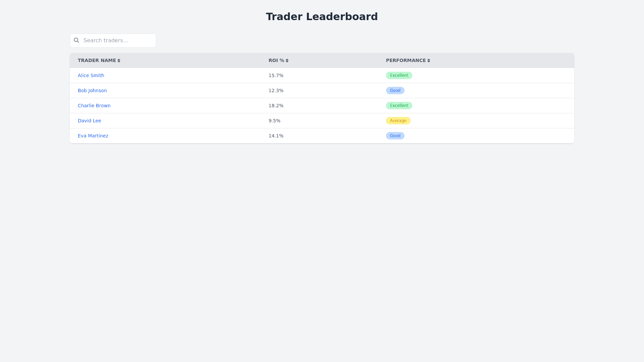Click sort arrows beside ROI %
The height and width of the screenshot is (362, 644).
pyautogui.click(x=287, y=61)
